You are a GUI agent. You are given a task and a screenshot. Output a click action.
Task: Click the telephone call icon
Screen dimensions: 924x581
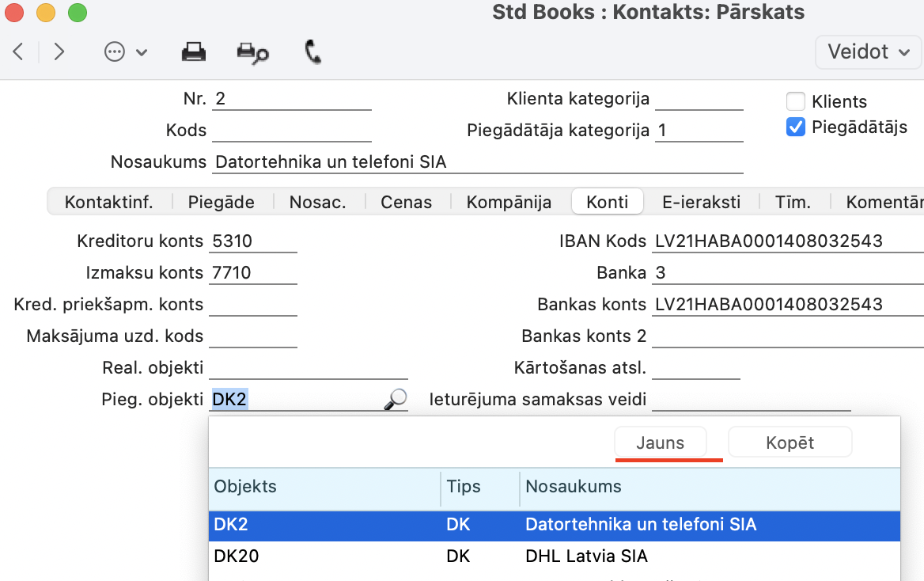pos(312,52)
